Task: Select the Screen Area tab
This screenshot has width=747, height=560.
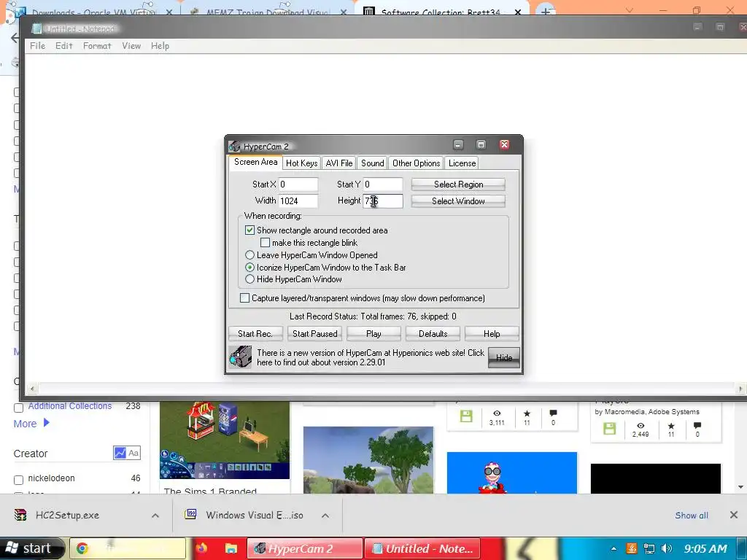Action: point(255,162)
